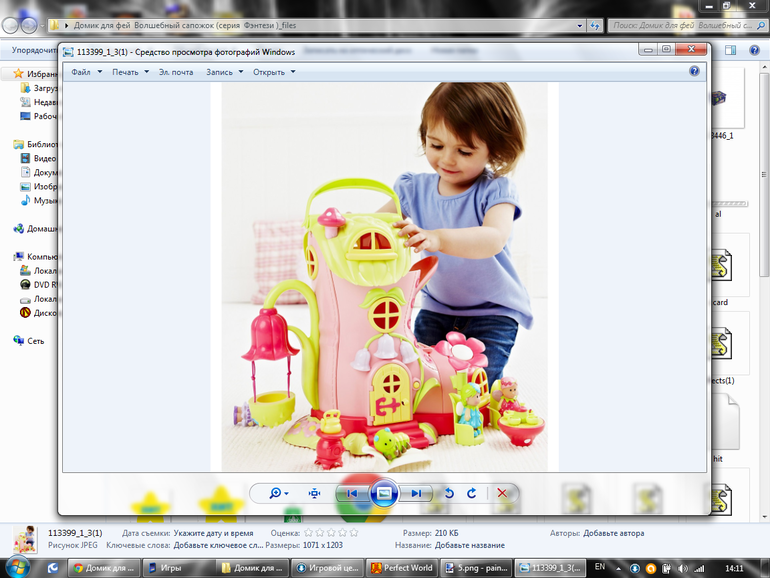Set rating with the fifth star

pos(354,532)
